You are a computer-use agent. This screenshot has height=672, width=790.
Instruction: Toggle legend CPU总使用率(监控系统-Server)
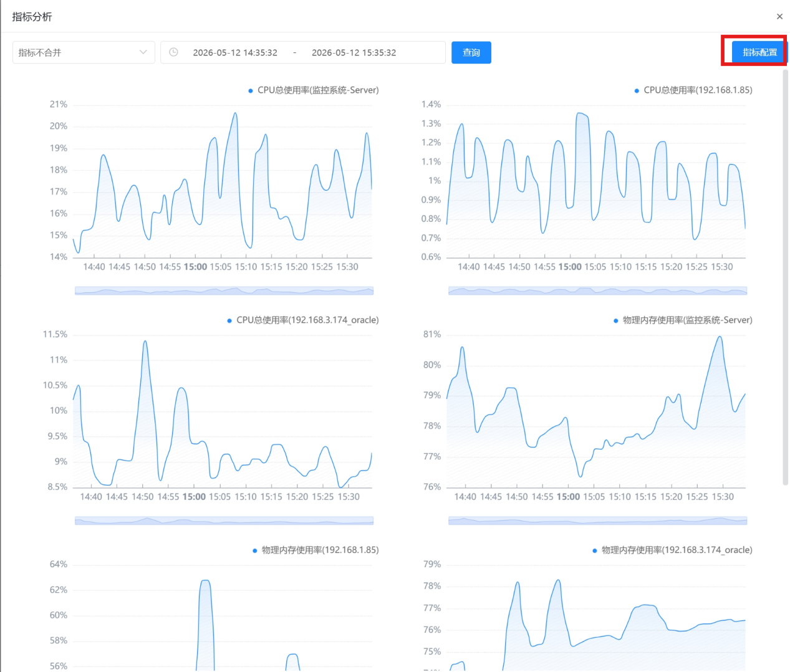(314, 90)
